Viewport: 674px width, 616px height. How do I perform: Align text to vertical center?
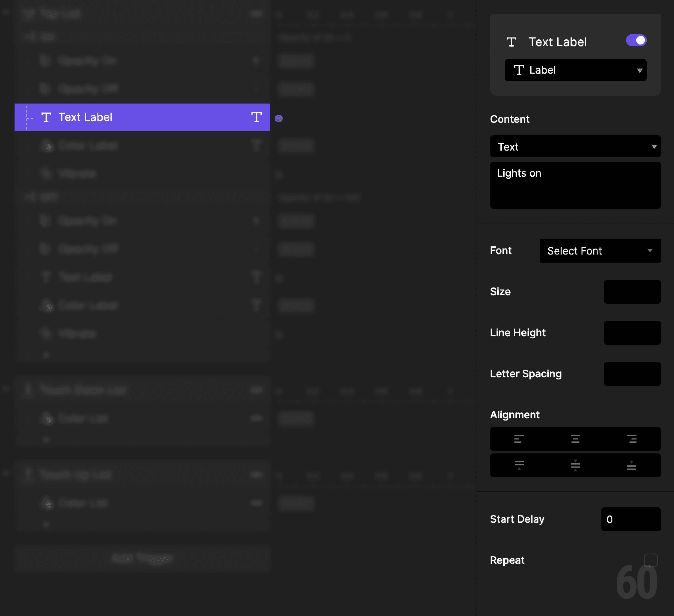tap(575, 465)
